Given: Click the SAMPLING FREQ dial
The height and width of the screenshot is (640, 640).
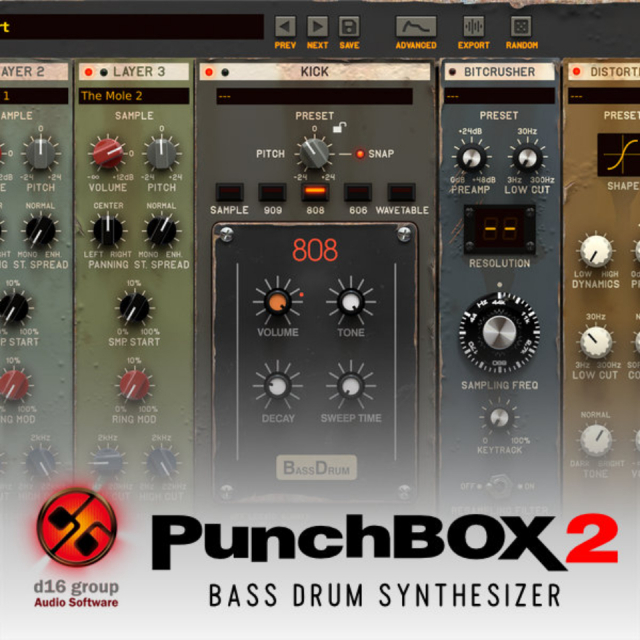Looking at the screenshot, I should [x=499, y=332].
